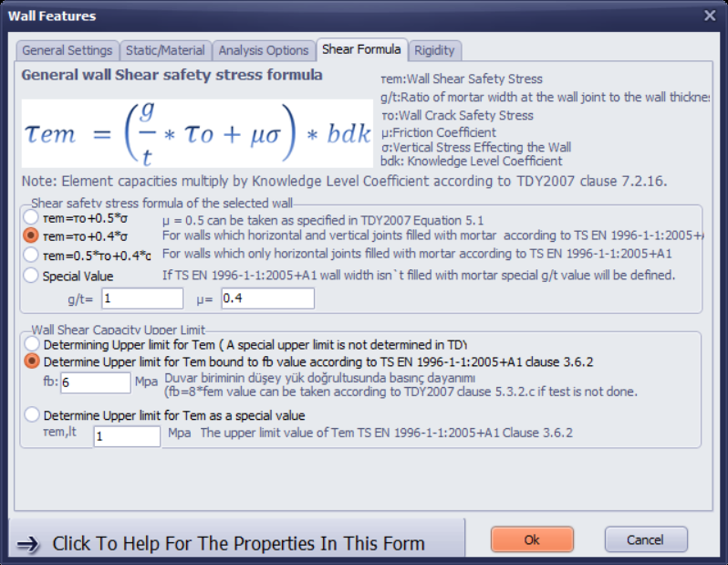Screen dimensions: 728x565
Task: Open the Rigidity tab
Action: [x=434, y=50]
